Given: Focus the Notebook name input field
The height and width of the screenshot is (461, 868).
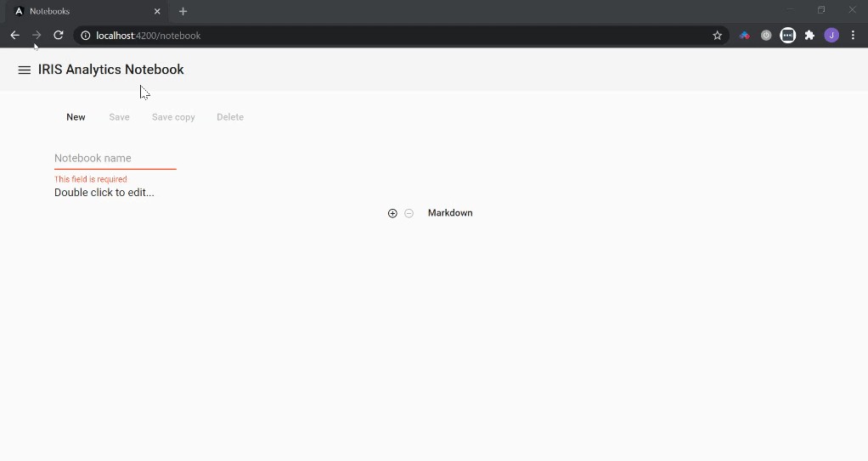Looking at the screenshot, I should click(x=115, y=159).
